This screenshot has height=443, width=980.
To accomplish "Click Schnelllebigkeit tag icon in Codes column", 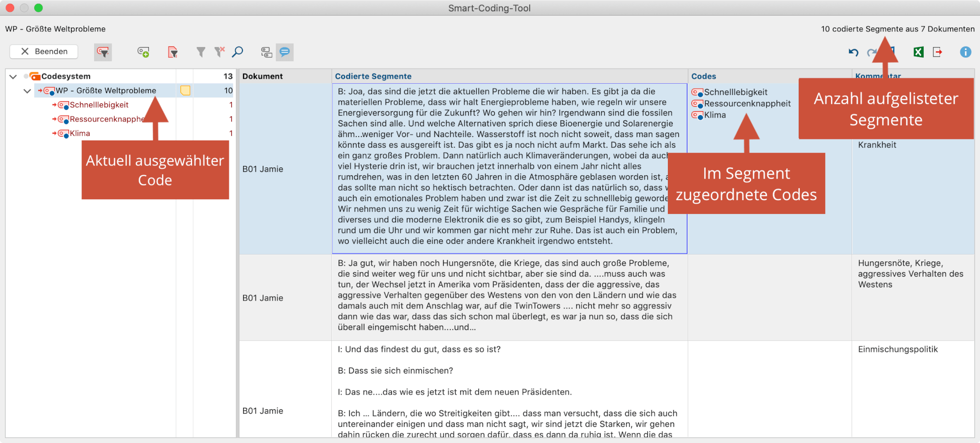I will [x=697, y=93].
